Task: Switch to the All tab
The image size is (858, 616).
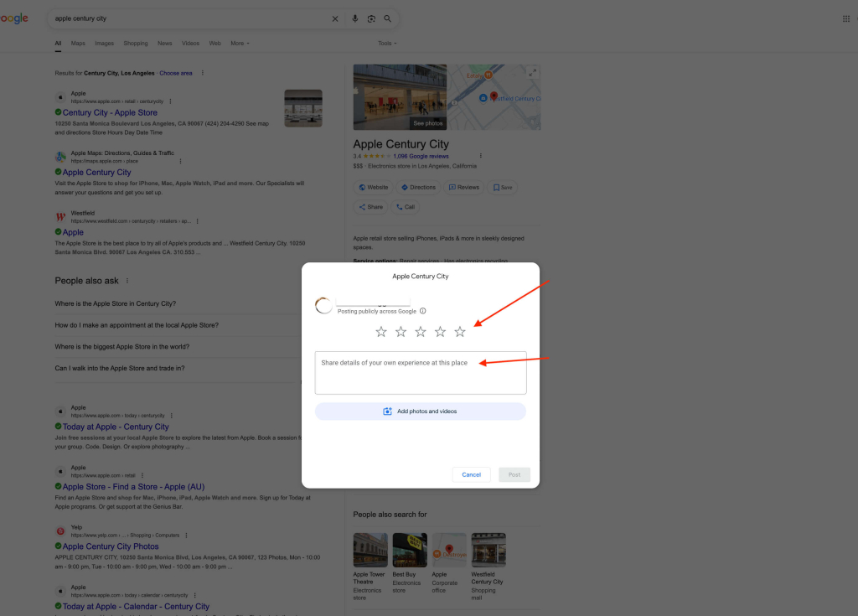Action: coord(58,44)
